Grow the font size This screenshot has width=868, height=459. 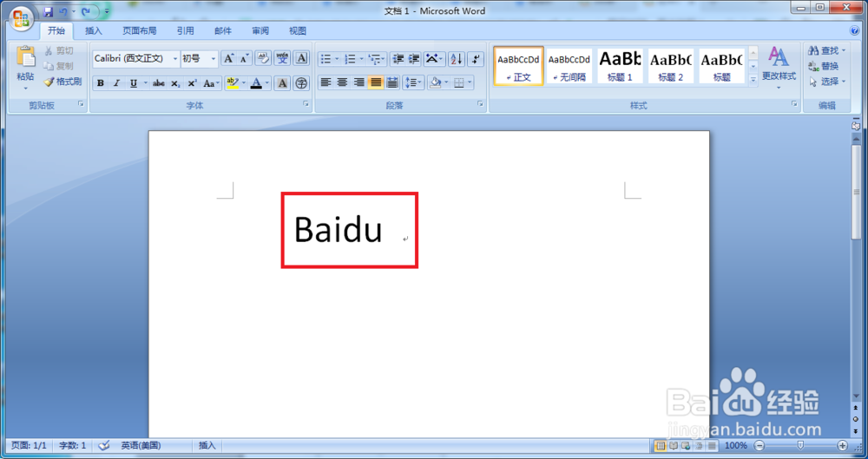pos(228,58)
